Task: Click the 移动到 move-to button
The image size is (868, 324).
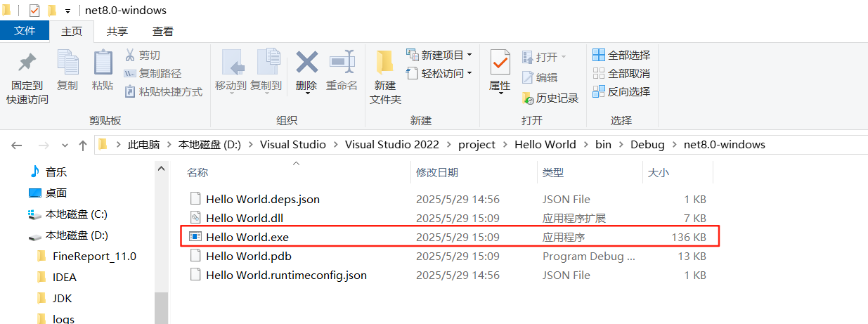Action: pyautogui.click(x=231, y=70)
